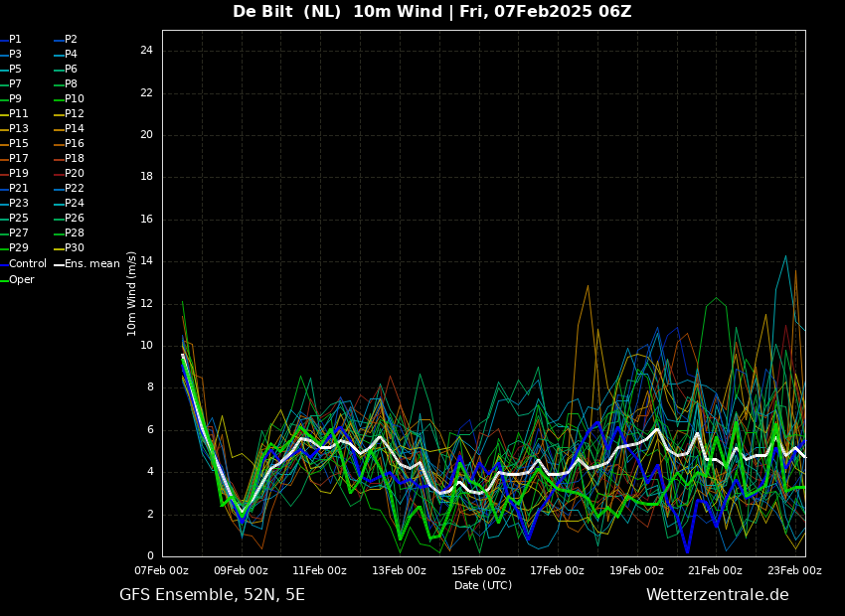This screenshot has width=845, height=616.
Task: Select the 23Feb 00z date tick label
Action: click(x=794, y=570)
